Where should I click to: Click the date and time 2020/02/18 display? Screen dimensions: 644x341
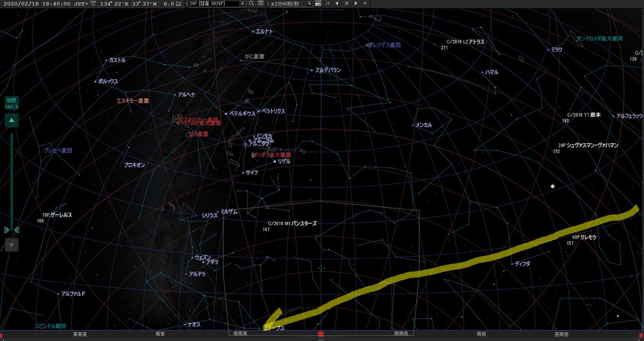coord(37,4)
